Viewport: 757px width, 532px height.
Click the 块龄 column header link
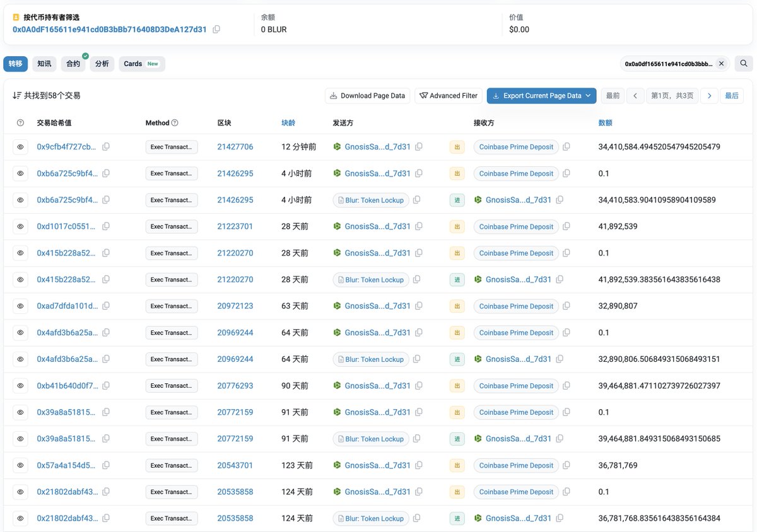(x=289, y=123)
